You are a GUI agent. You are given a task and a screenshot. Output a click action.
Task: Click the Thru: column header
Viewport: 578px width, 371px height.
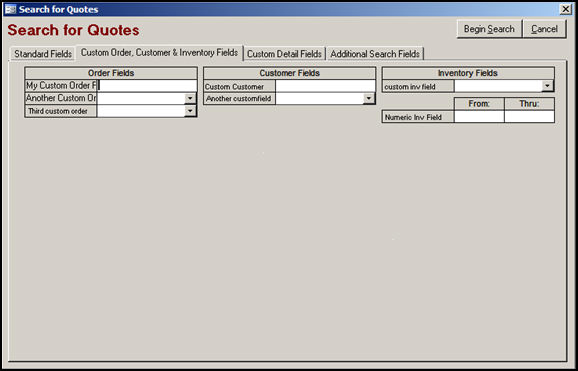[x=529, y=104]
